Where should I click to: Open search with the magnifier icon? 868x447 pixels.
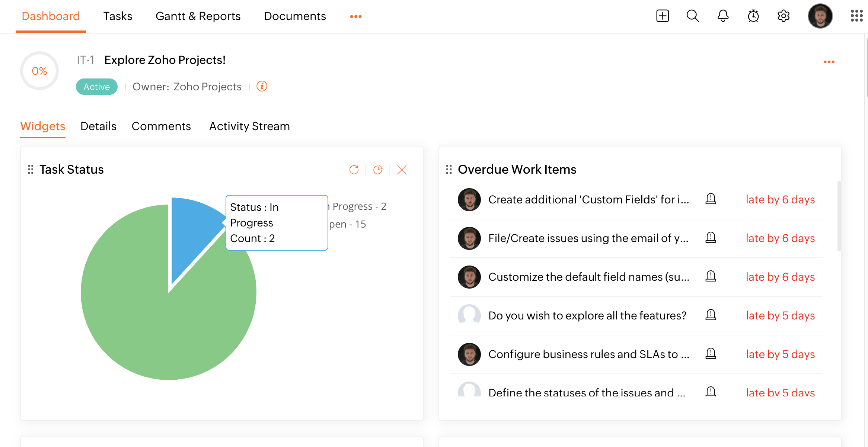(693, 16)
